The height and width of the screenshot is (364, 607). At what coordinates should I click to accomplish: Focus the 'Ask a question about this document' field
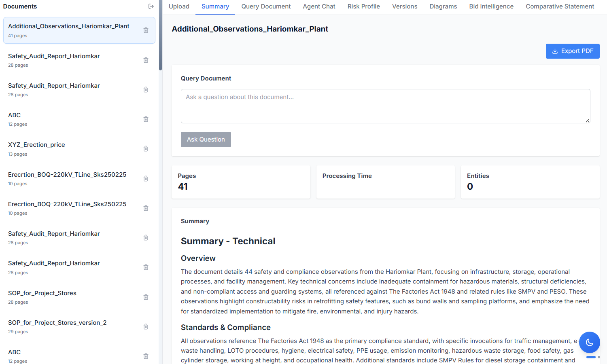click(x=385, y=106)
